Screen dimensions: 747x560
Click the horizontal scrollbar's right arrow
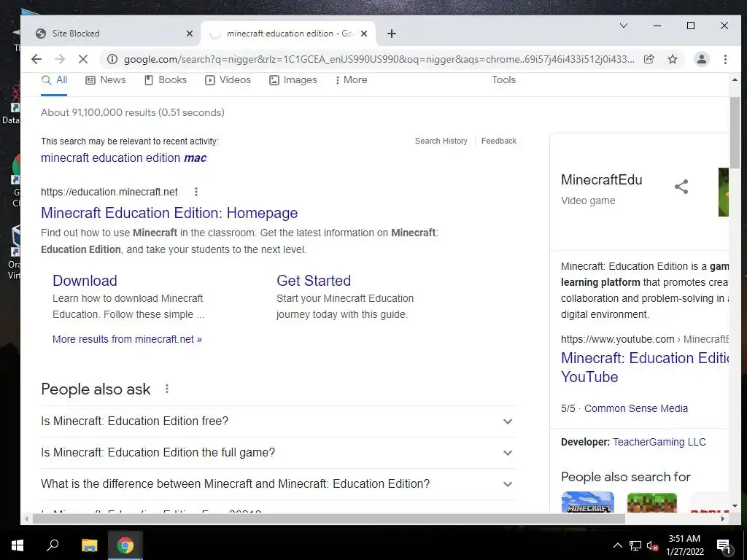coord(723,518)
